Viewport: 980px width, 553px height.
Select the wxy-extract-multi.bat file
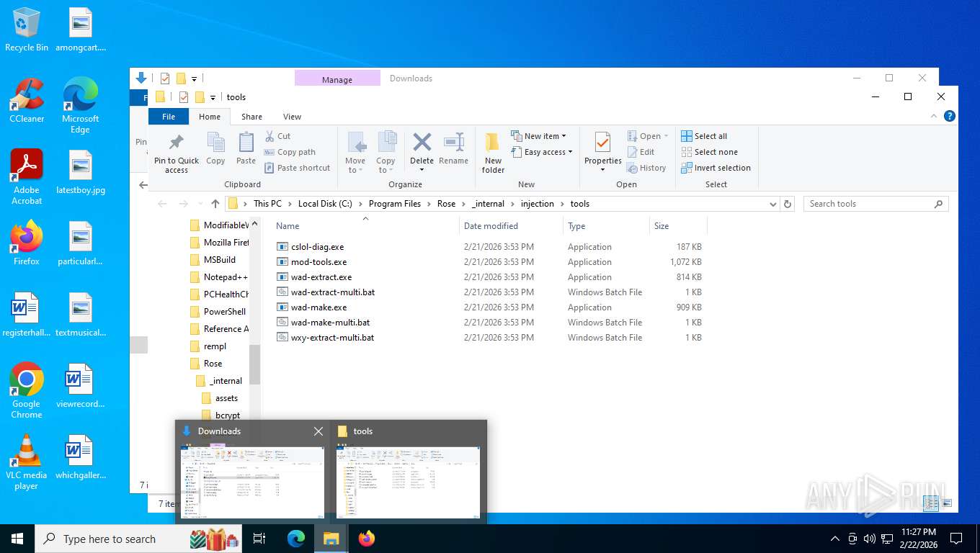click(x=489, y=338)
